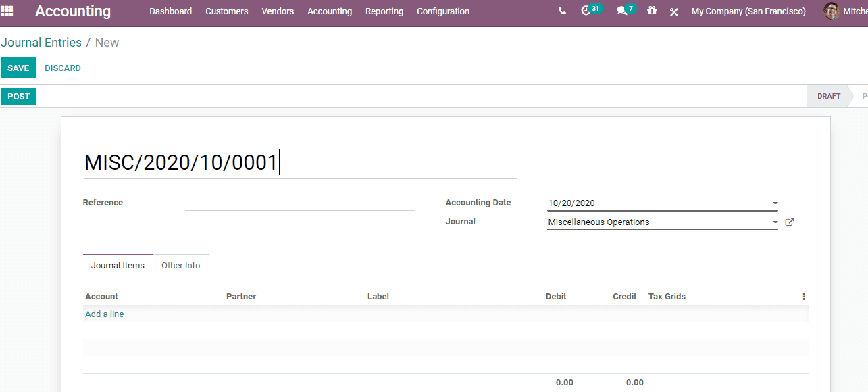Image resolution: width=868 pixels, height=392 pixels.
Task: Open the apps grid menu
Action: pyautogui.click(x=7, y=11)
